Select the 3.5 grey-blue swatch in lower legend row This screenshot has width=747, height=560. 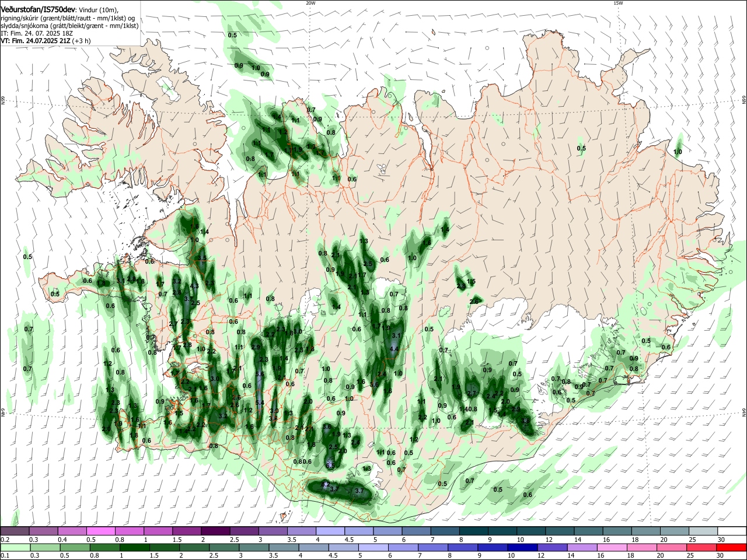283,547
